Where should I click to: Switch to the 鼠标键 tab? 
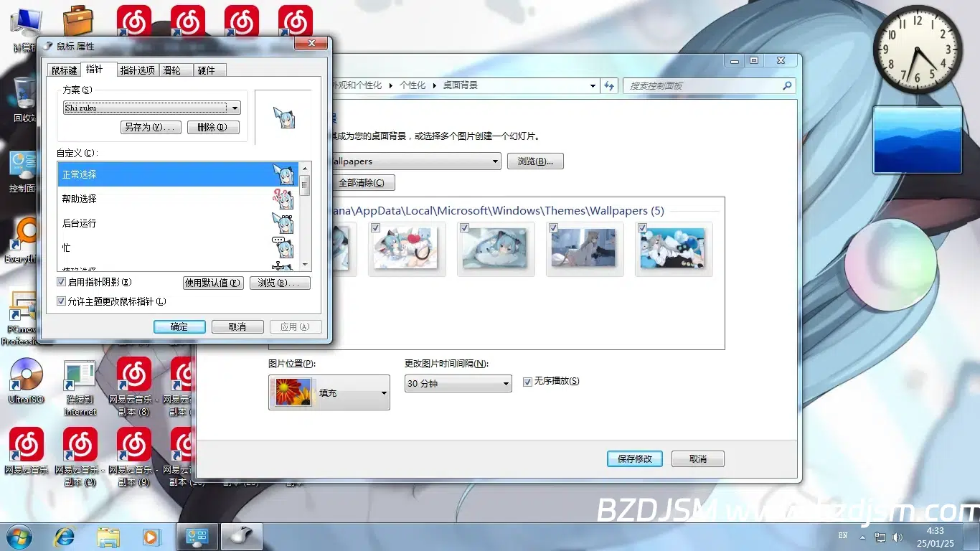(x=64, y=70)
